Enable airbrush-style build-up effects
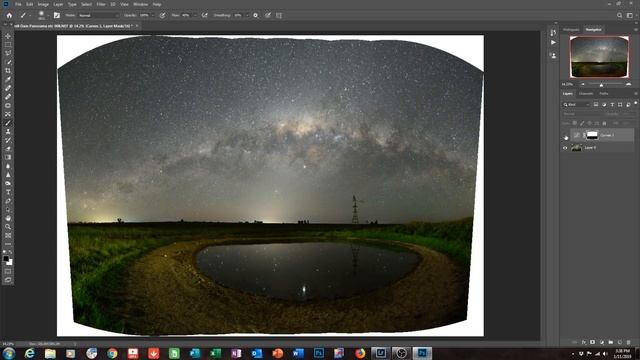This screenshot has height=360, width=640. pyautogui.click(x=204, y=15)
